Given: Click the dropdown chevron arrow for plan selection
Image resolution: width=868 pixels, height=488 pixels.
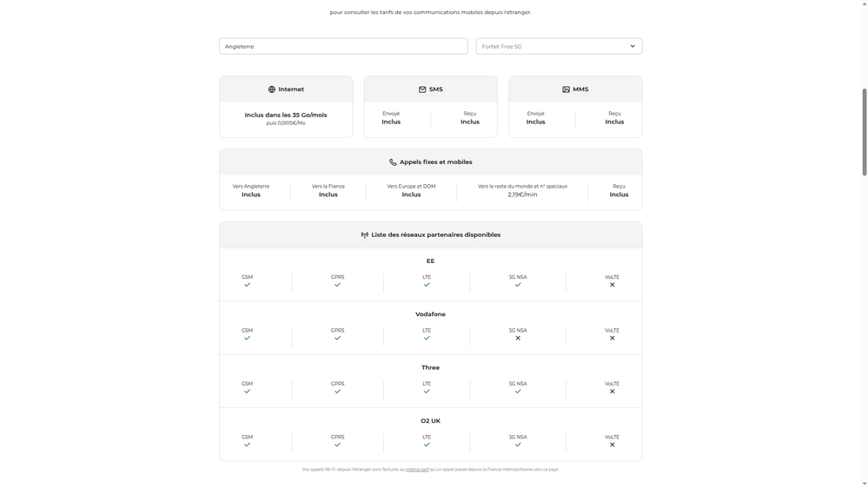Looking at the screenshot, I should point(633,46).
